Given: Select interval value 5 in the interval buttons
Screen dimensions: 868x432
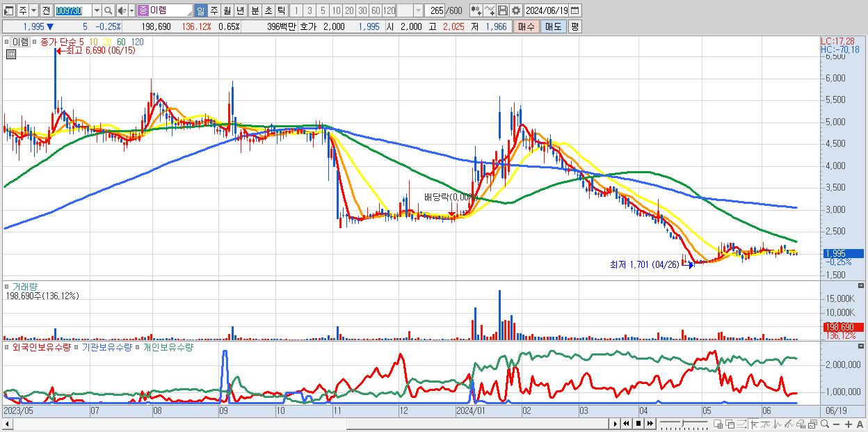Looking at the screenshot, I should [x=323, y=10].
